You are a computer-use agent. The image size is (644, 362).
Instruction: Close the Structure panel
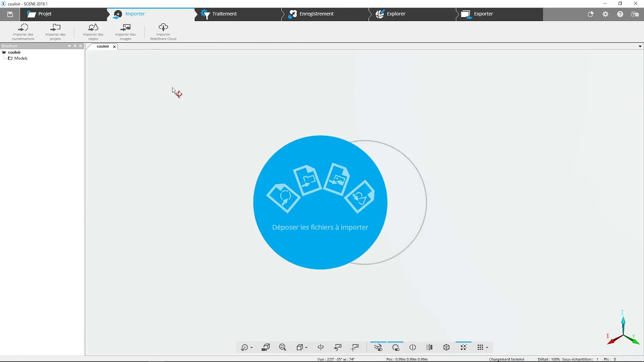pyautogui.click(x=80, y=46)
